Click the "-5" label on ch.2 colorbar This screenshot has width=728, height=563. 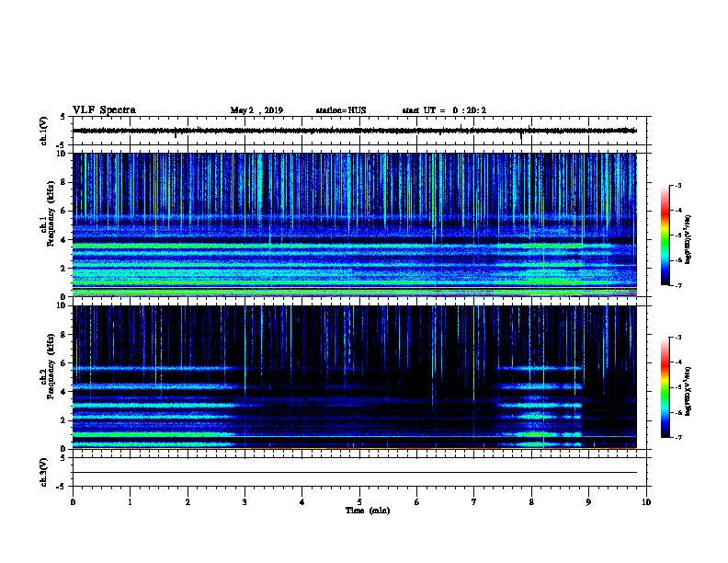pyautogui.click(x=678, y=387)
